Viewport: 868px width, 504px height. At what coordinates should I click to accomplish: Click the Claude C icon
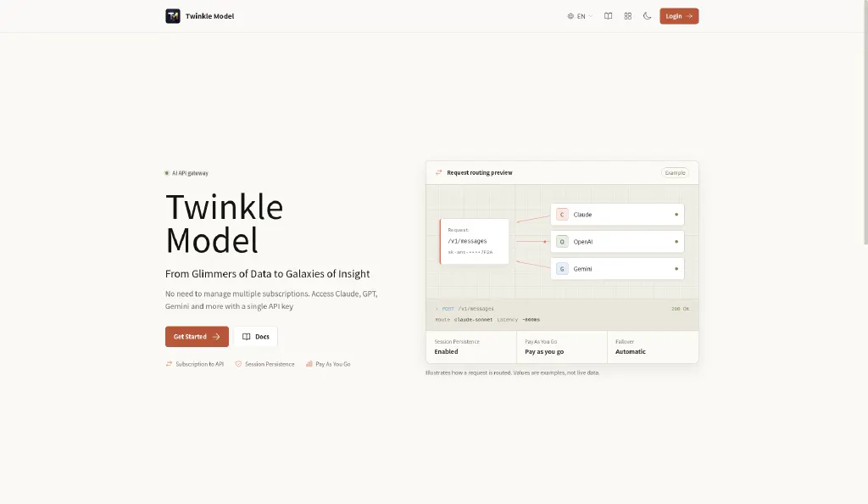coord(562,215)
